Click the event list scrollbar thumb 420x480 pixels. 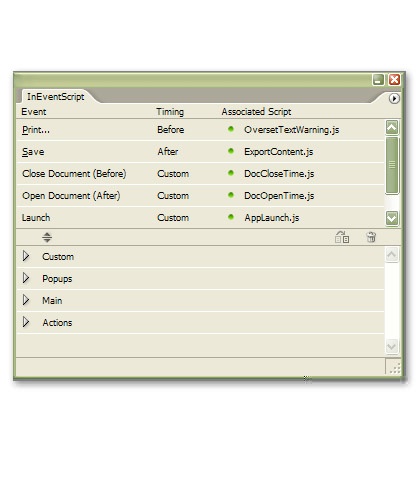(x=392, y=165)
